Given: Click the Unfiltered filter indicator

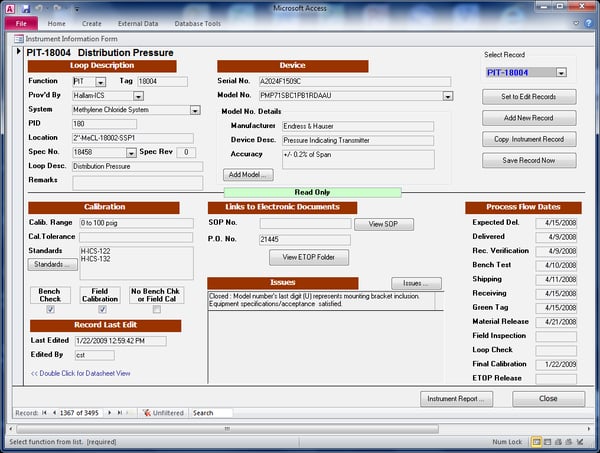Looking at the screenshot, I should (163, 413).
